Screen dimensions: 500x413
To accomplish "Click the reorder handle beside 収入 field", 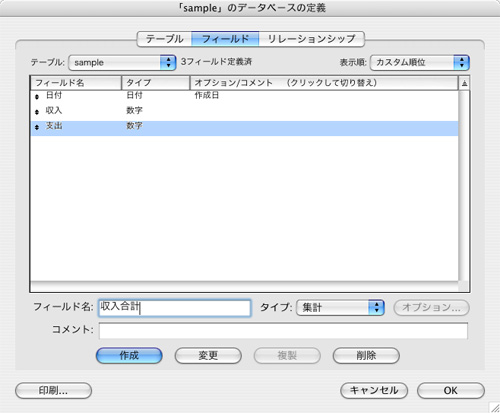I will click(37, 112).
